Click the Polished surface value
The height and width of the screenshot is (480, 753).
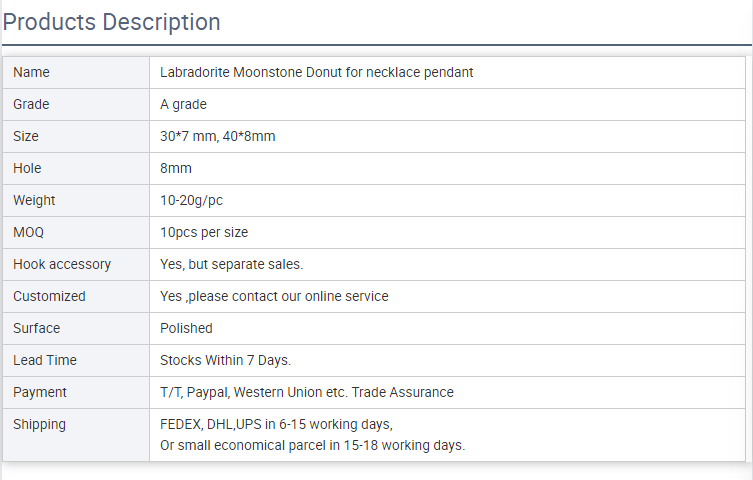pyautogui.click(x=186, y=328)
